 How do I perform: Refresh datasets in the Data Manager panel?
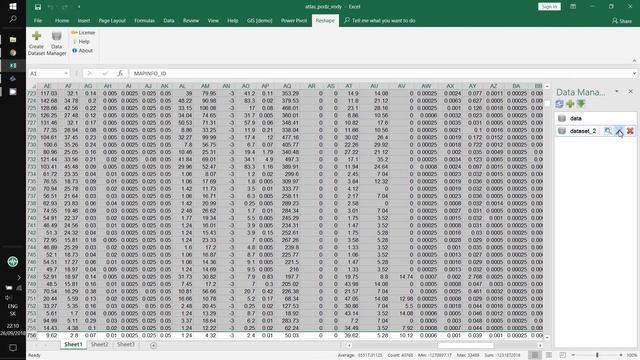[x=560, y=104]
